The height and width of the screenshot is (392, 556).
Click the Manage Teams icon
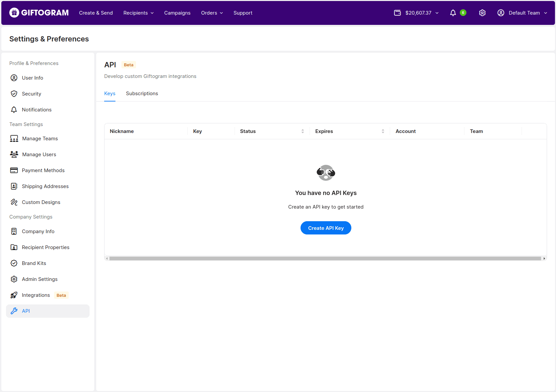(14, 139)
